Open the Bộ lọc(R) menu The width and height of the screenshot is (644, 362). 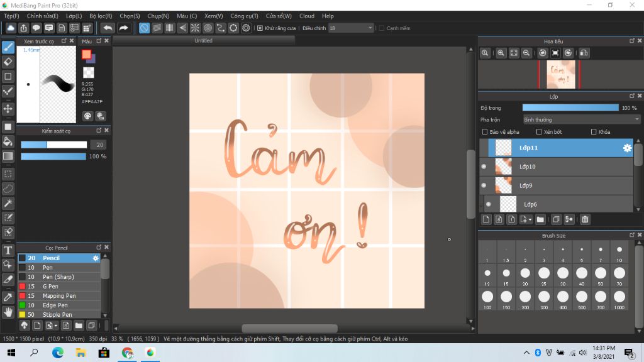click(x=101, y=16)
